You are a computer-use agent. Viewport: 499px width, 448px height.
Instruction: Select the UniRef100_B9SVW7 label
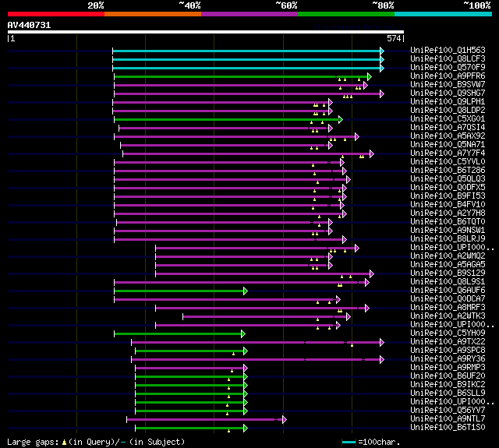448,85
